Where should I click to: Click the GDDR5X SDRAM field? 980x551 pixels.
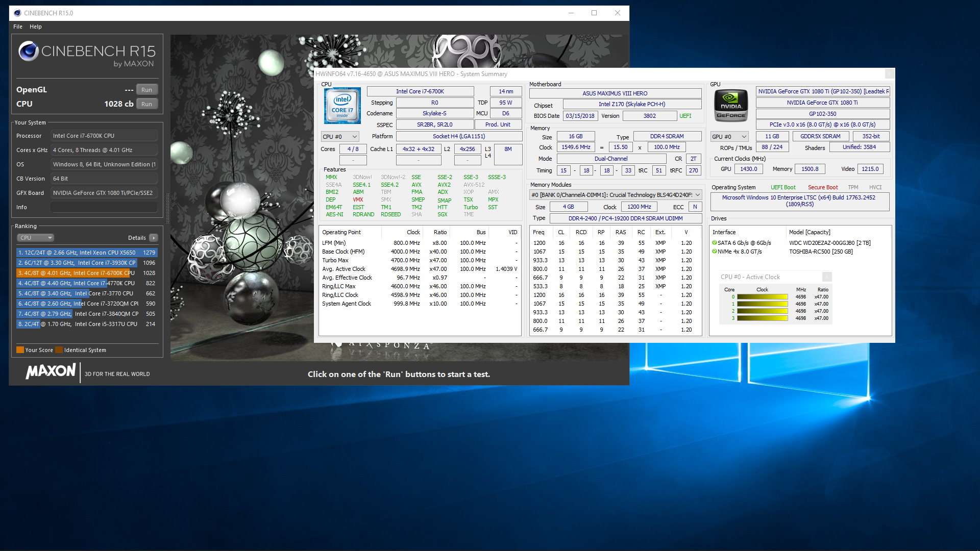click(x=820, y=136)
